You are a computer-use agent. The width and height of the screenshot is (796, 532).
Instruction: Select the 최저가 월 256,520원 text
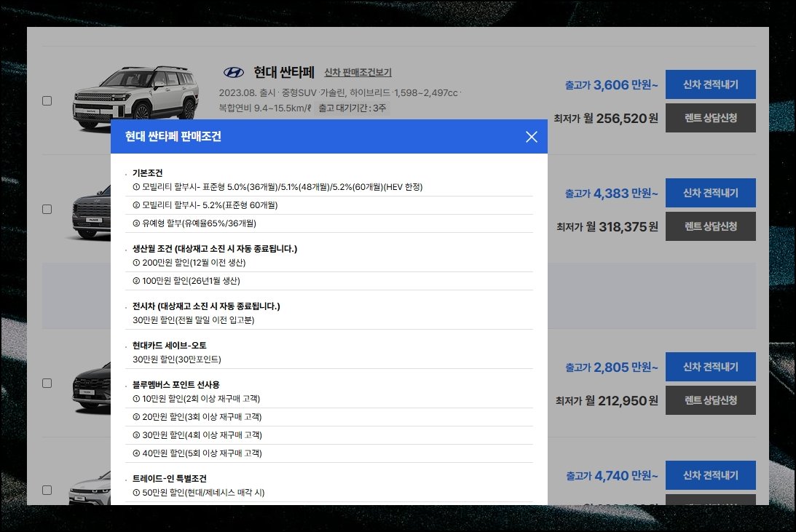click(606, 118)
